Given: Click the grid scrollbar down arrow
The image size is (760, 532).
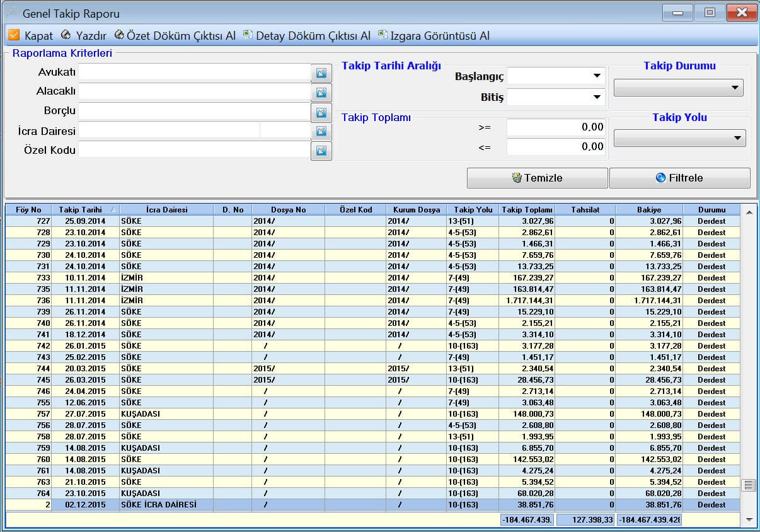Looking at the screenshot, I should [749, 519].
